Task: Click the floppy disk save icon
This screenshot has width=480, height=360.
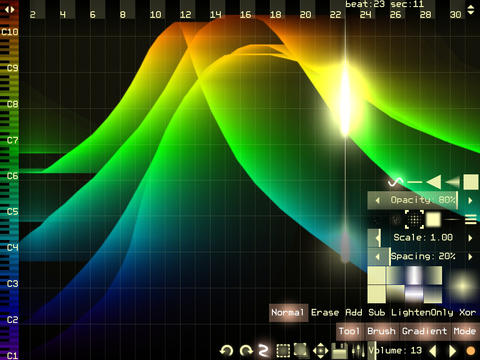Action: [x=339, y=351]
